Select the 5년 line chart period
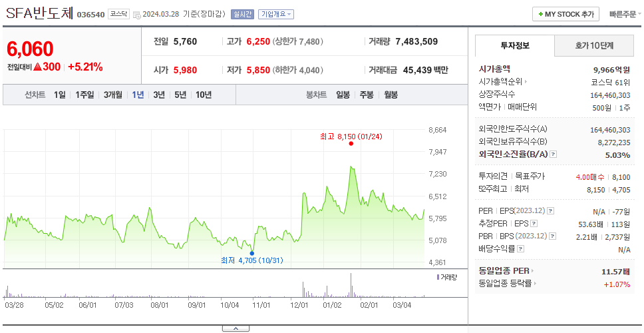 pyautogui.click(x=180, y=95)
